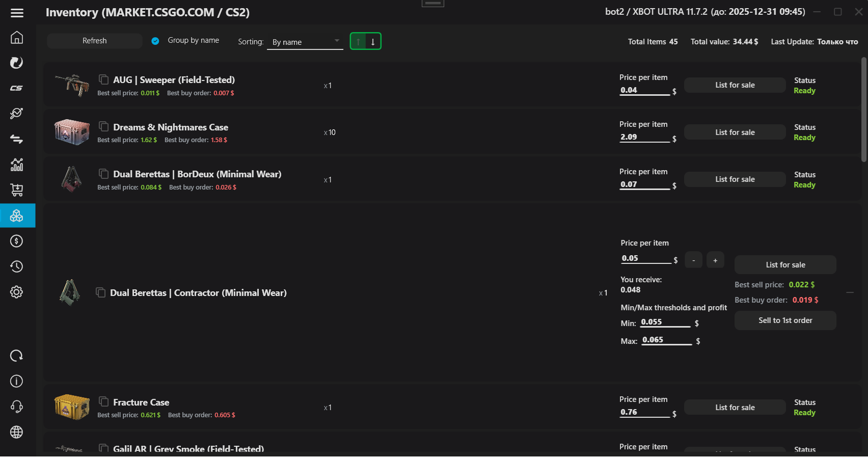
Task: Copy AUG Sweeper item name icon
Action: coord(103,79)
